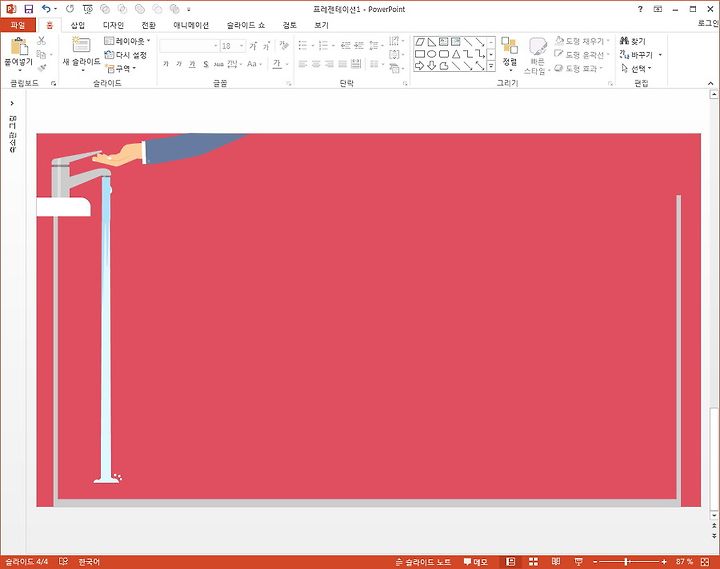This screenshot has height=569, width=720.
Task: Toggle underline formatting
Action: click(192, 64)
